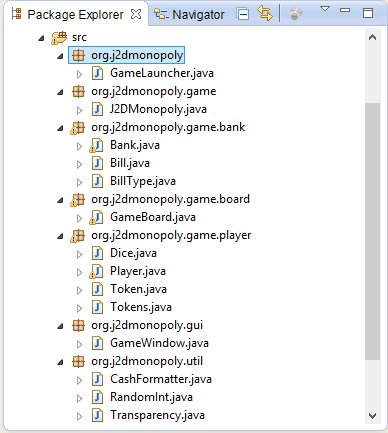Select Token.java
Image resolution: width=388 pixels, height=433 pixels.
138,289
